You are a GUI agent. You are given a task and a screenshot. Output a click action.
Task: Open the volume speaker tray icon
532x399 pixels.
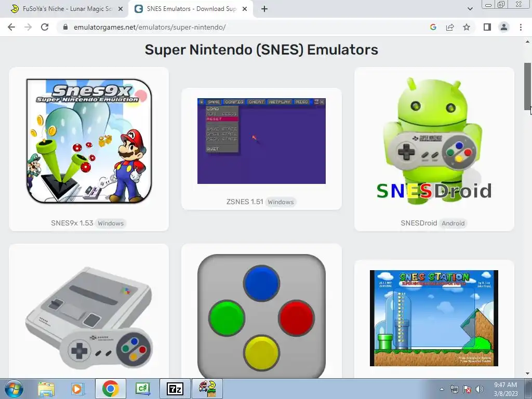click(480, 389)
